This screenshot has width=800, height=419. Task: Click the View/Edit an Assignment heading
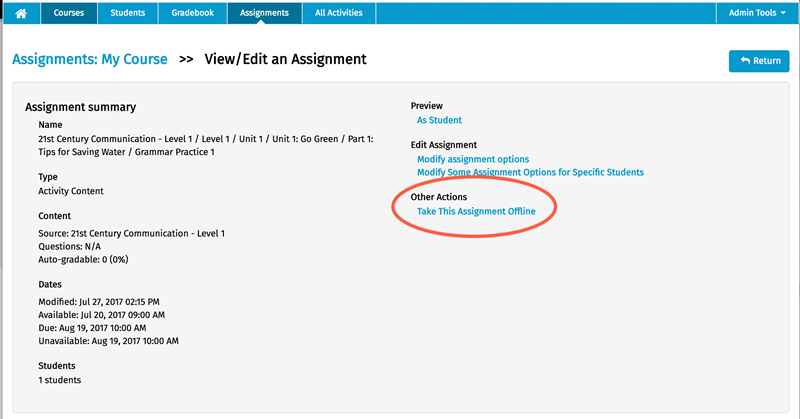coord(285,59)
